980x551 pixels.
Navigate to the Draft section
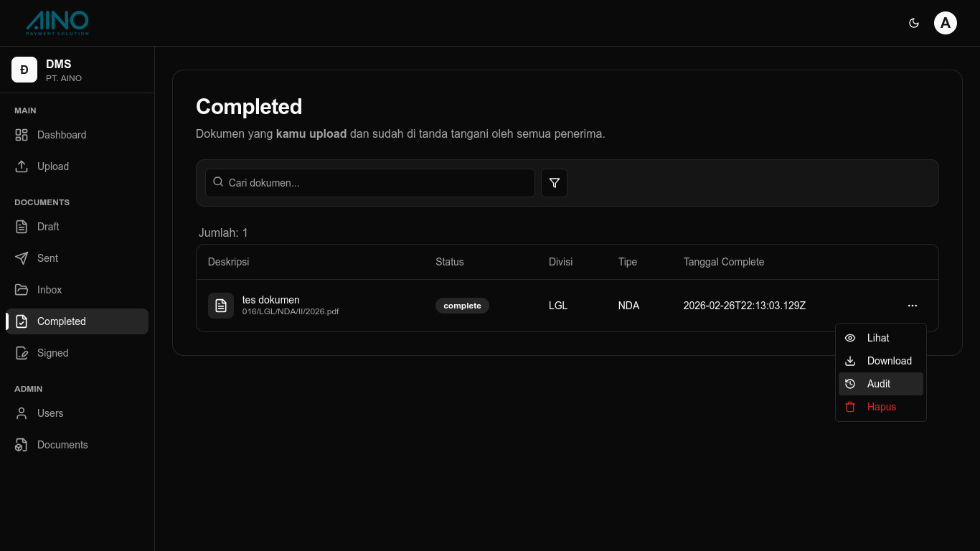[x=47, y=227]
